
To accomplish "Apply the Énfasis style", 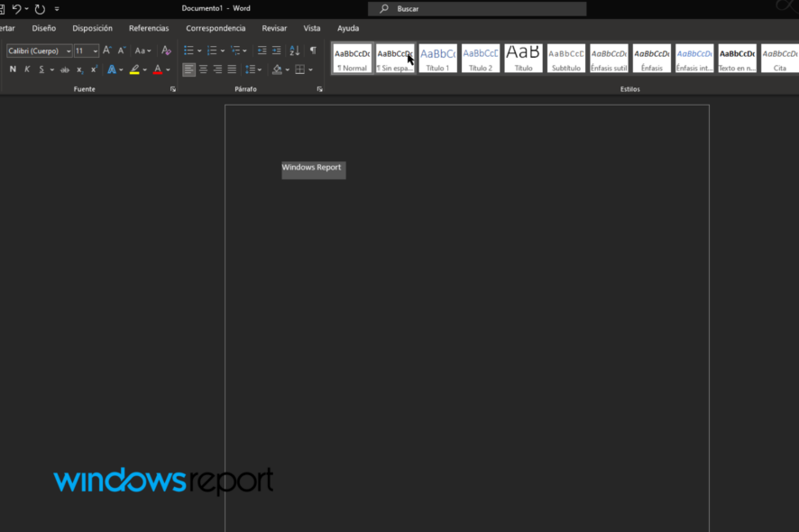I will click(x=652, y=58).
